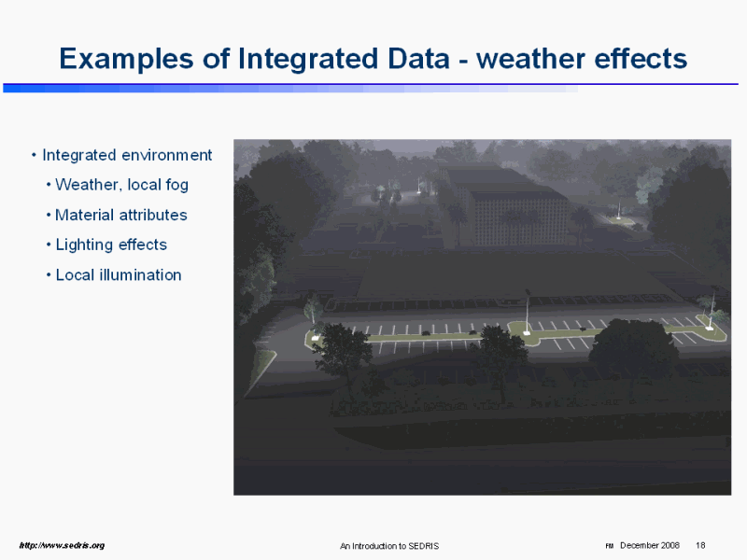The height and width of the screenshot is (560, 747).
Task: Click the glowing street light left of the building
Action: 419,187
